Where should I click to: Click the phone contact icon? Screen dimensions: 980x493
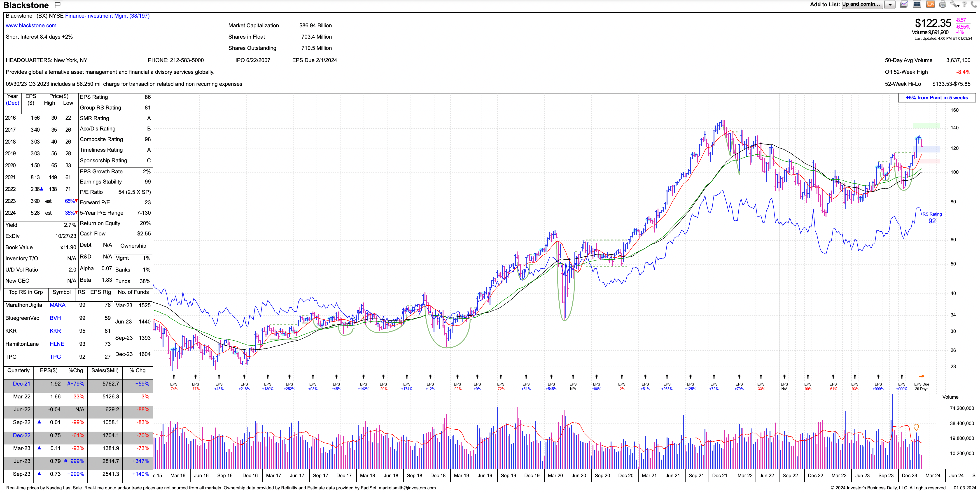tap(974, 5)
